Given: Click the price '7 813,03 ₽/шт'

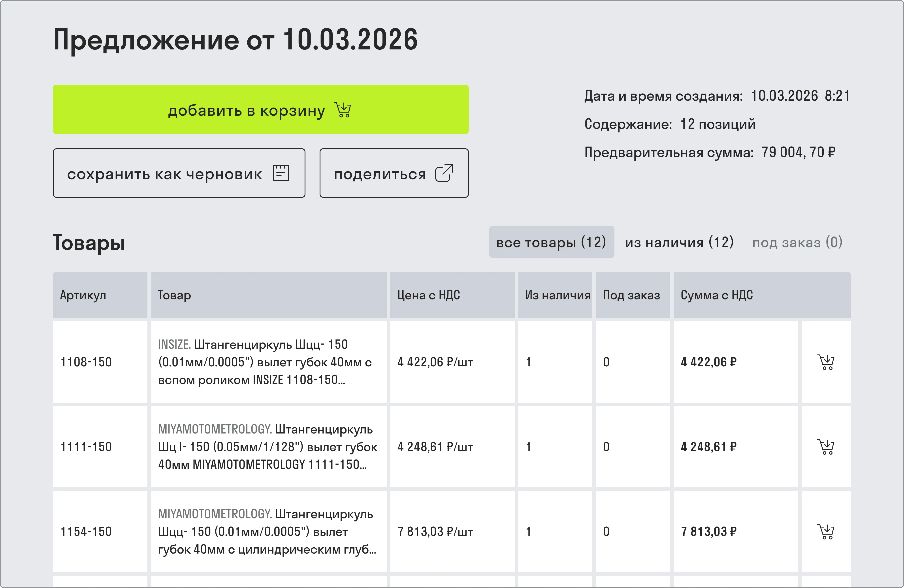Looking at the screenshot, I should coord(435,531).
